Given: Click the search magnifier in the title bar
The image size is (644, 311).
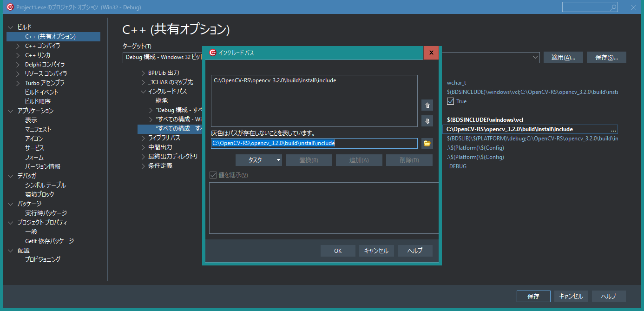Looking at the screenshot, I should pos(613,7).
